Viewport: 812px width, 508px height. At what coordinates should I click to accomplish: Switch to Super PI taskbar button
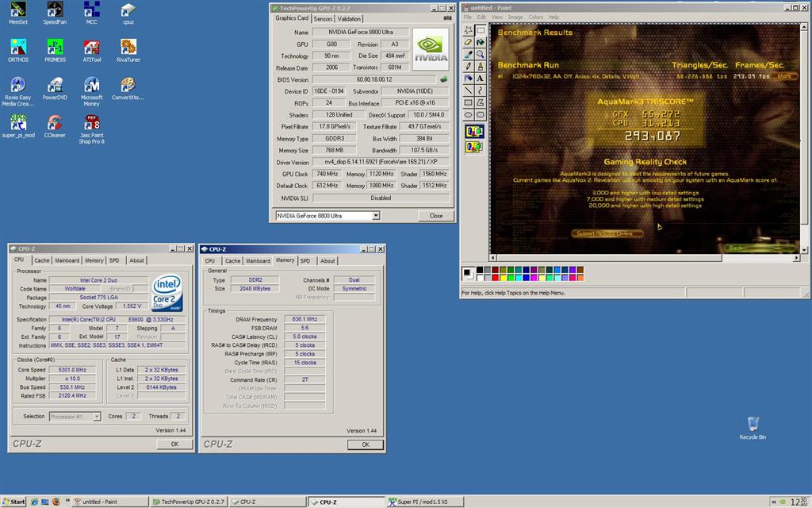coord(425,502)
